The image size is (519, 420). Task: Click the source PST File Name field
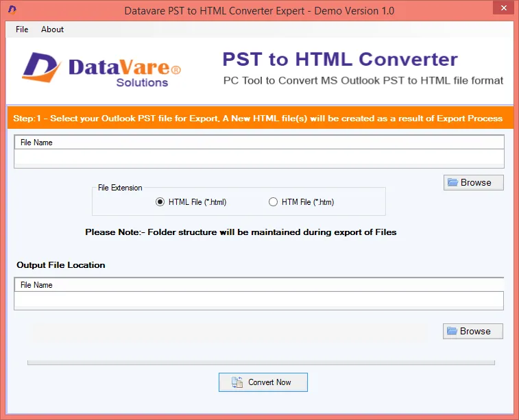coord(259,158)
